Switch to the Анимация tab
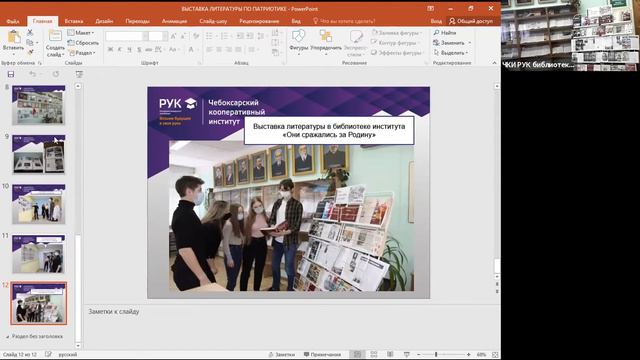This screenshot has width=640, height=360. pyautogui.click(x=174, y=21)
